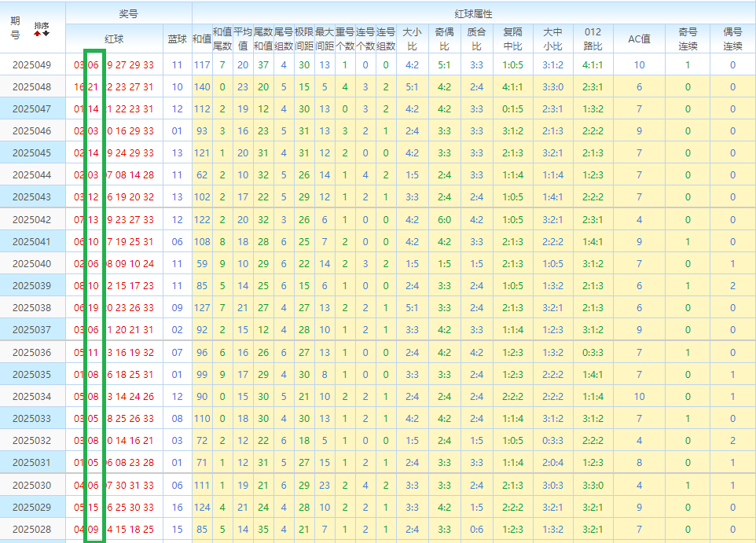Select issue number 2025030
756x543 pixels.
click(31, 485)
